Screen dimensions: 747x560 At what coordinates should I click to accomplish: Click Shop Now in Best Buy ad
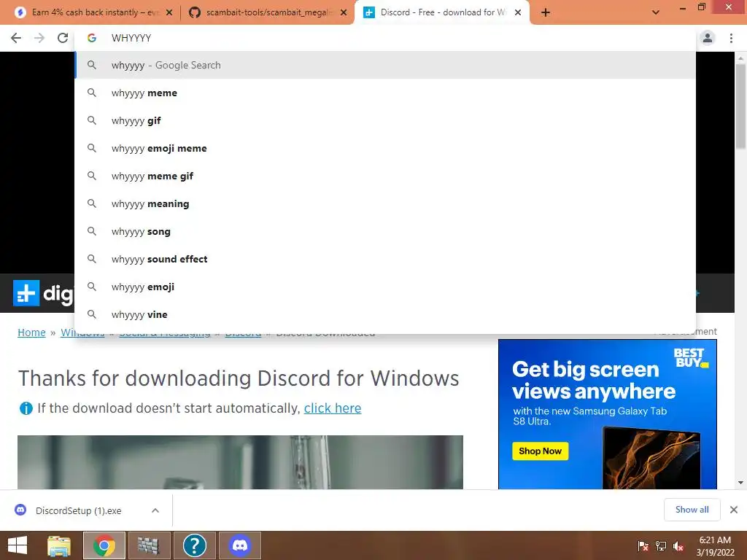pos(541,451)
